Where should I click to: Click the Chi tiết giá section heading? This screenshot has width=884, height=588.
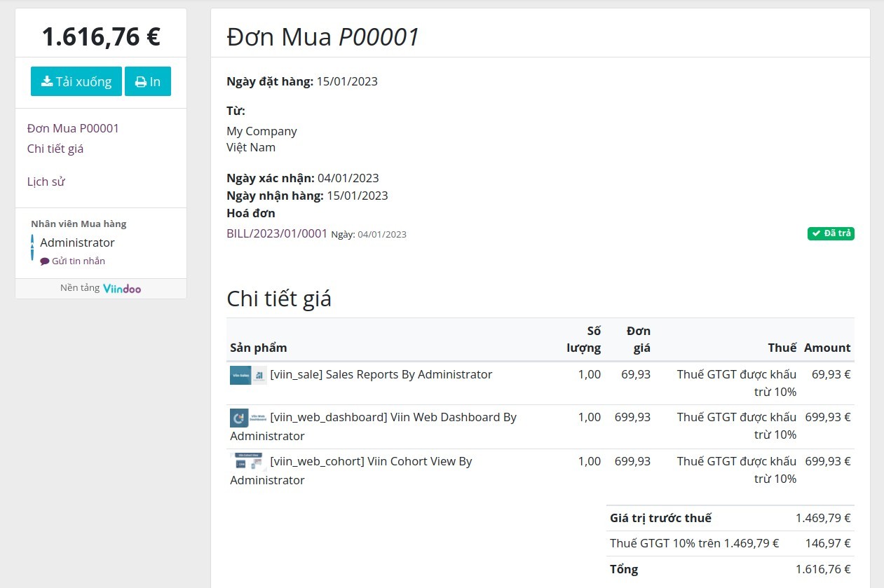pos(279,299)
